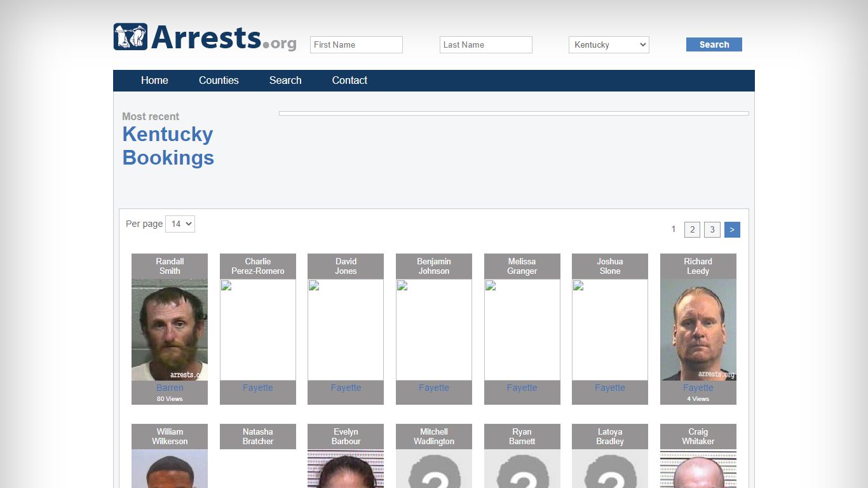Go to the Home menu item
Image resolution: width=868 pixels, height=488 pixels.
tap(154, 80)
